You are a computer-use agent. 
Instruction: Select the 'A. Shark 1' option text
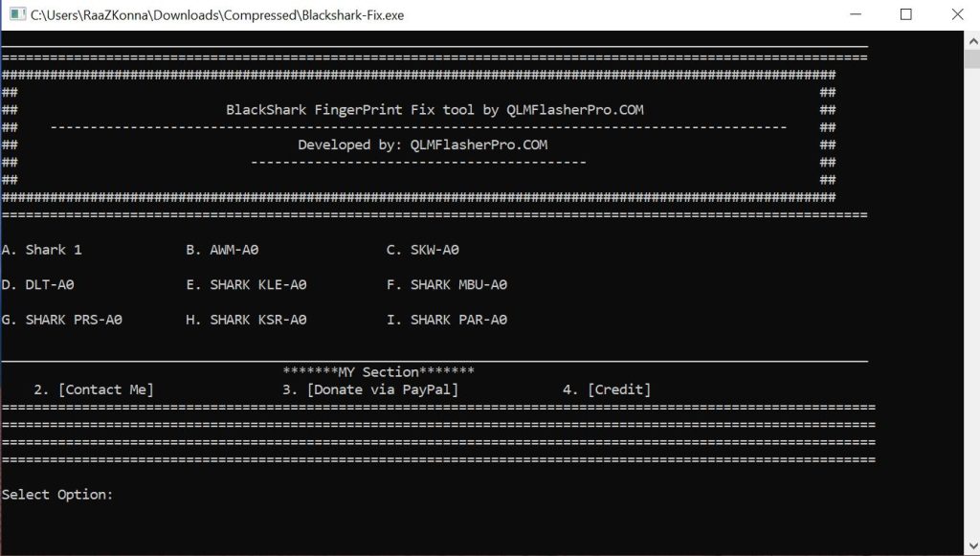coord(42,250)
